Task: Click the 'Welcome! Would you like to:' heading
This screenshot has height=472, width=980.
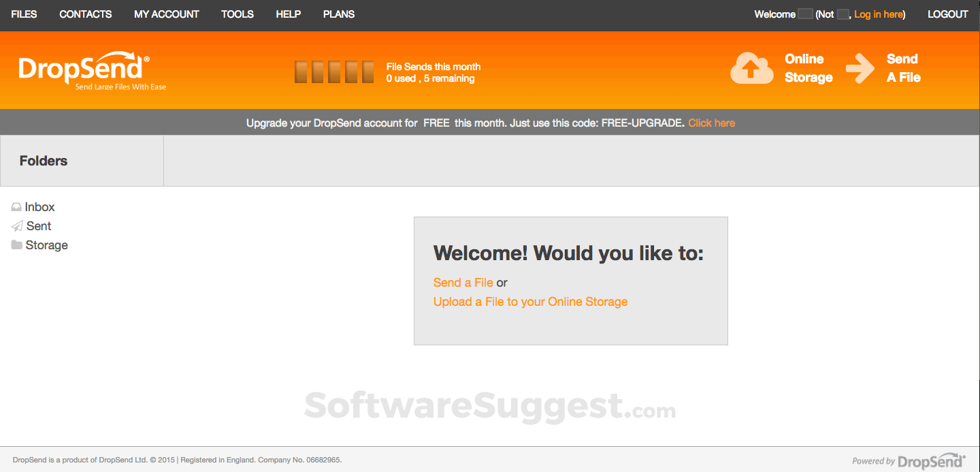Action: click(569, 253)
